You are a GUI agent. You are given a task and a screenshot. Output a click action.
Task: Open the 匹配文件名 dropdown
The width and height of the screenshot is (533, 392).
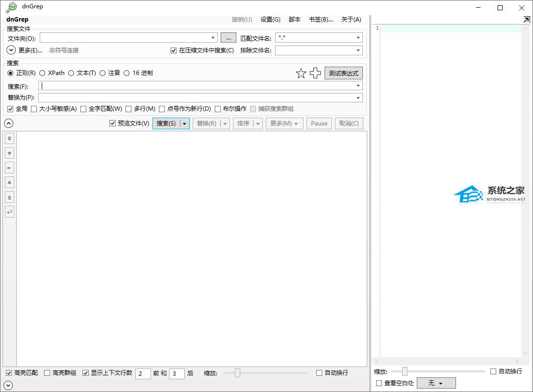pyautogui.click(x=358, y=38)
